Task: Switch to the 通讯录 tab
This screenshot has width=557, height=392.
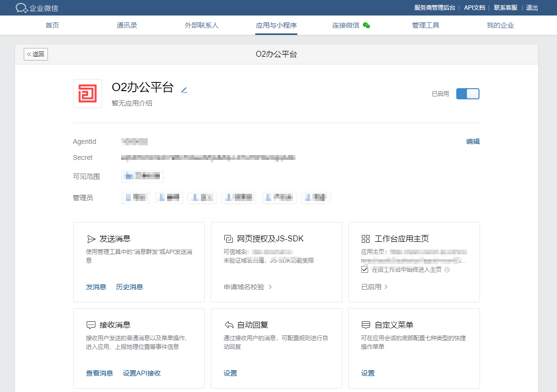Action: pyautogui.click(x=127, y=25)
